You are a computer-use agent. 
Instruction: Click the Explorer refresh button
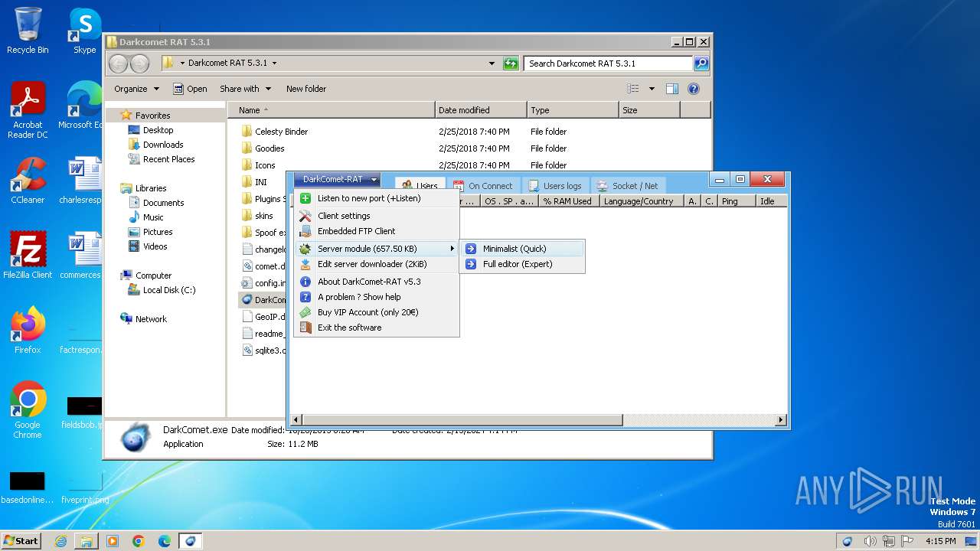511,64
